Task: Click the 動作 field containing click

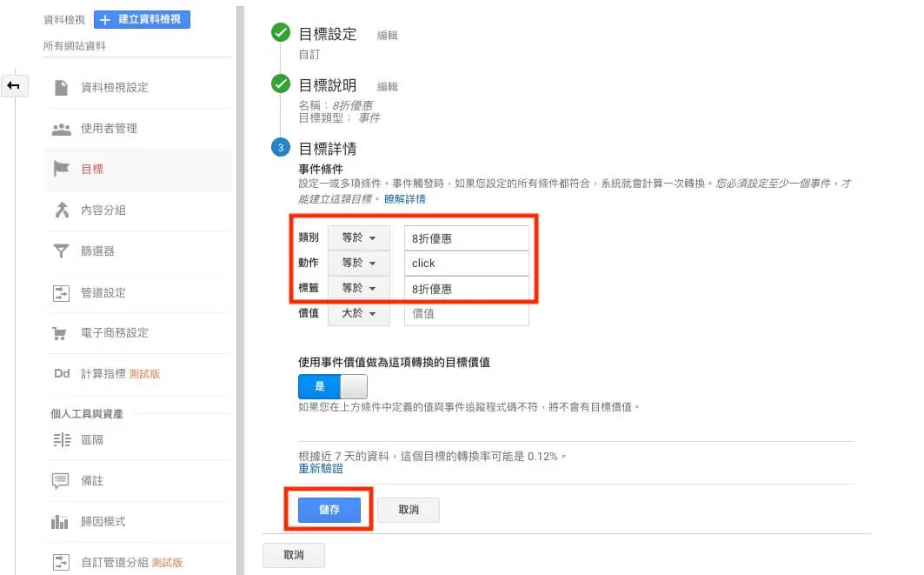Action: [x=466, y=263]
